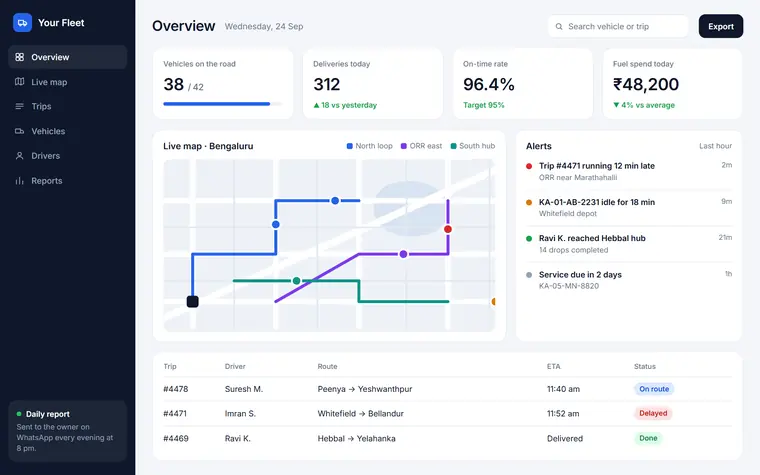Navigate to Reports in the sidebar
The image size is (760, 475).
[67, 181]
